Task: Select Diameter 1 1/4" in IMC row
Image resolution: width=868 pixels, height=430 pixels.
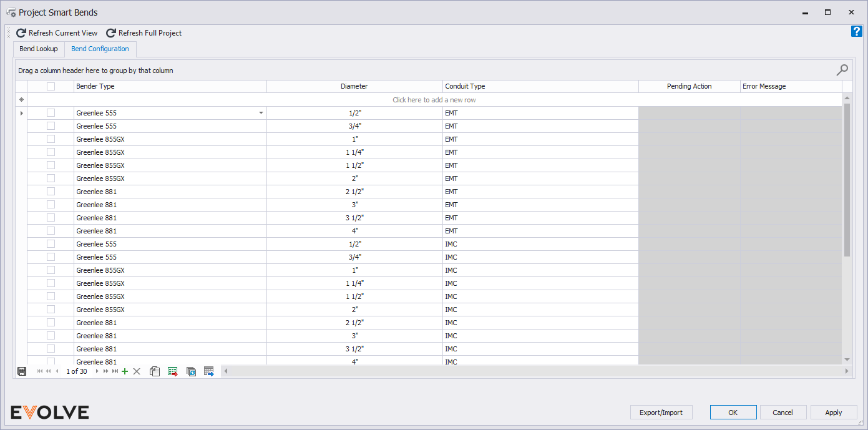Action: [x=354, y=283]
